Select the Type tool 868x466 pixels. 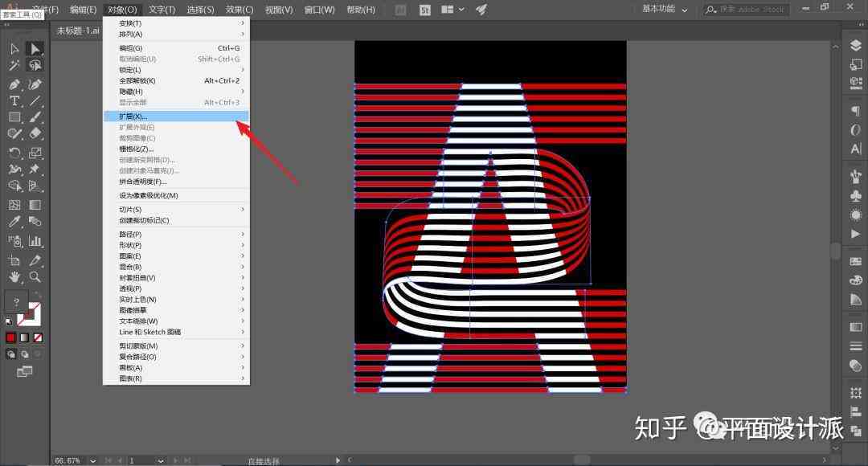(x=14, y=100)
